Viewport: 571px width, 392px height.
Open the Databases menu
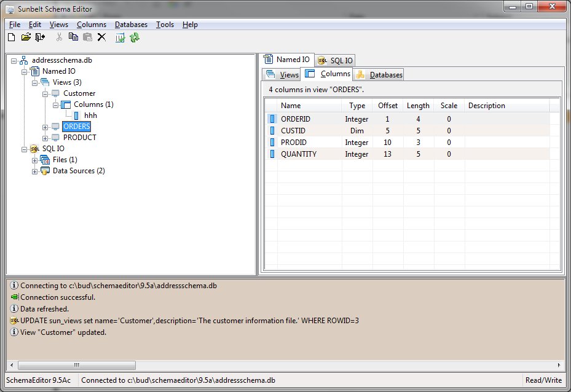coord(131,25)
